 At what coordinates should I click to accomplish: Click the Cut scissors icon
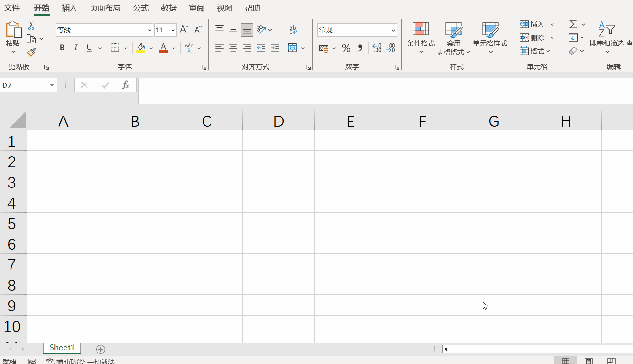point(31,26)
